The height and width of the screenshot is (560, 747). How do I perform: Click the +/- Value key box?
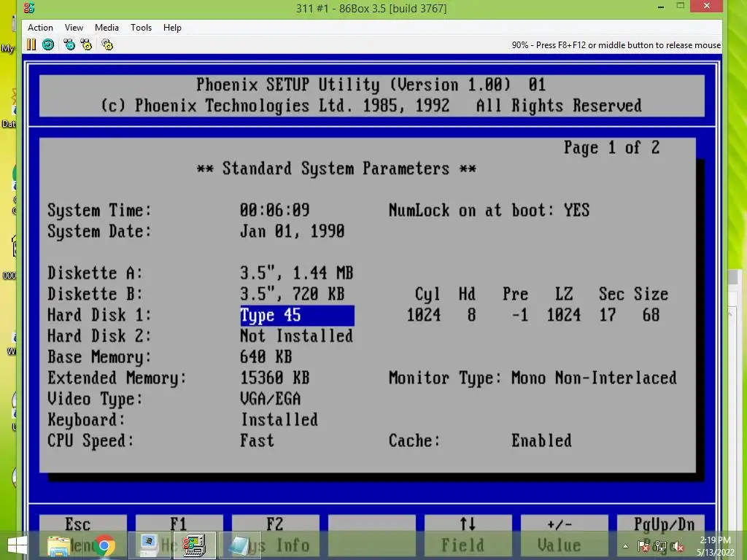[x=564, y=535]
